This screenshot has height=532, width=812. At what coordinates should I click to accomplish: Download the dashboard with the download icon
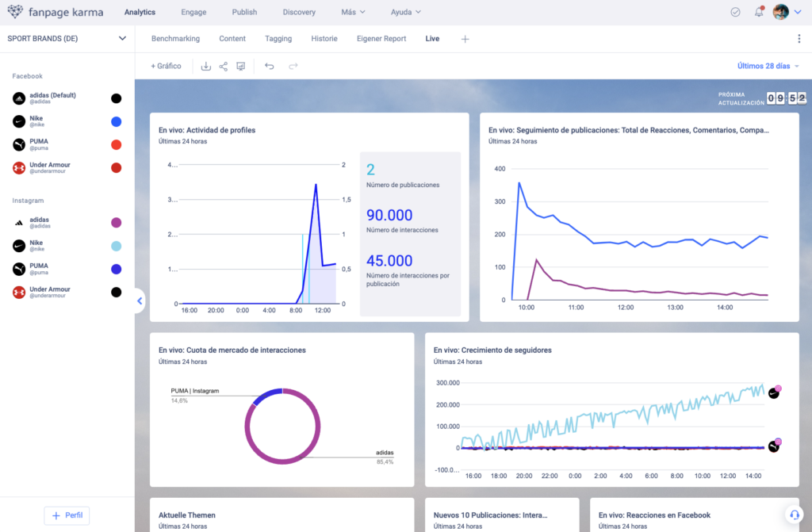point(205,67)
